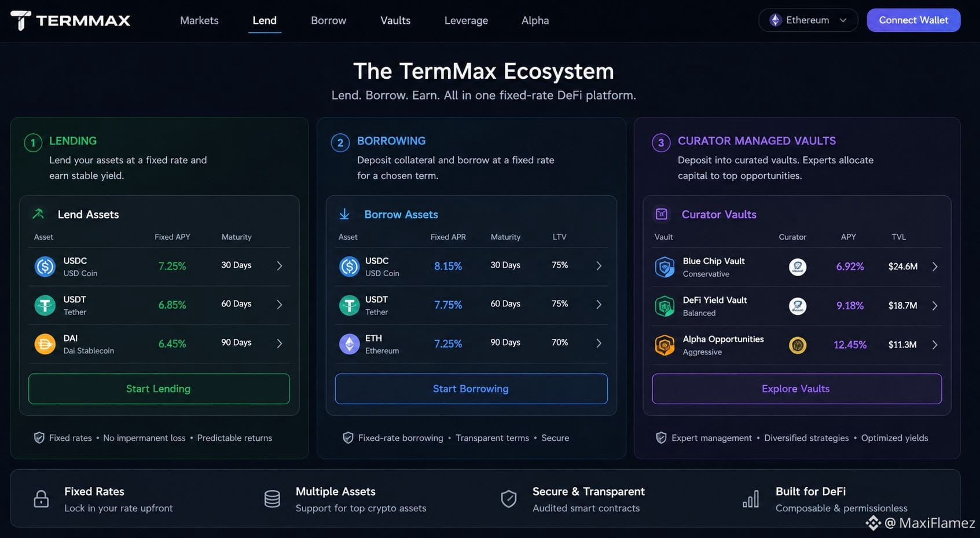The image size is (980, 538).
Task: Go to the Markets tab
Action: (199, 20)
